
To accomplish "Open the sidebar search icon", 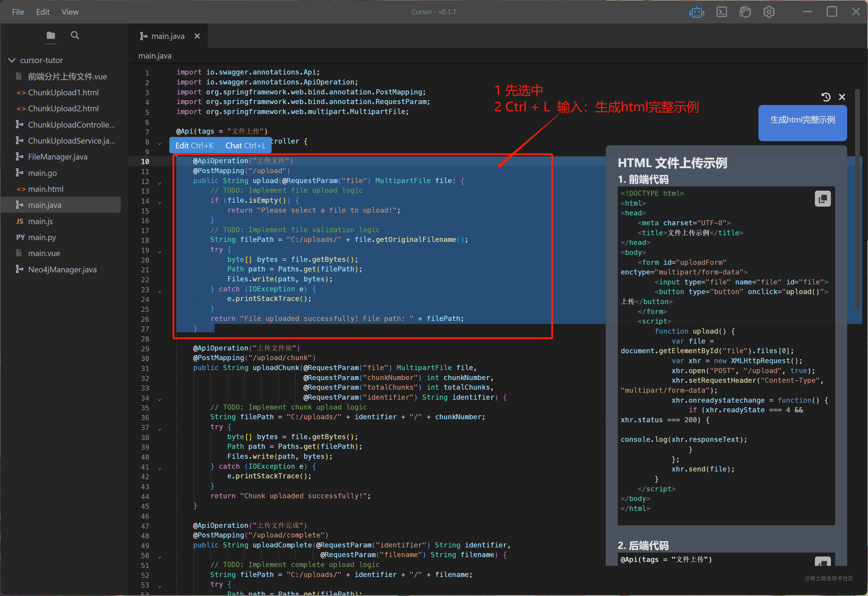I will pyautogui.click(x=75, y=36).
